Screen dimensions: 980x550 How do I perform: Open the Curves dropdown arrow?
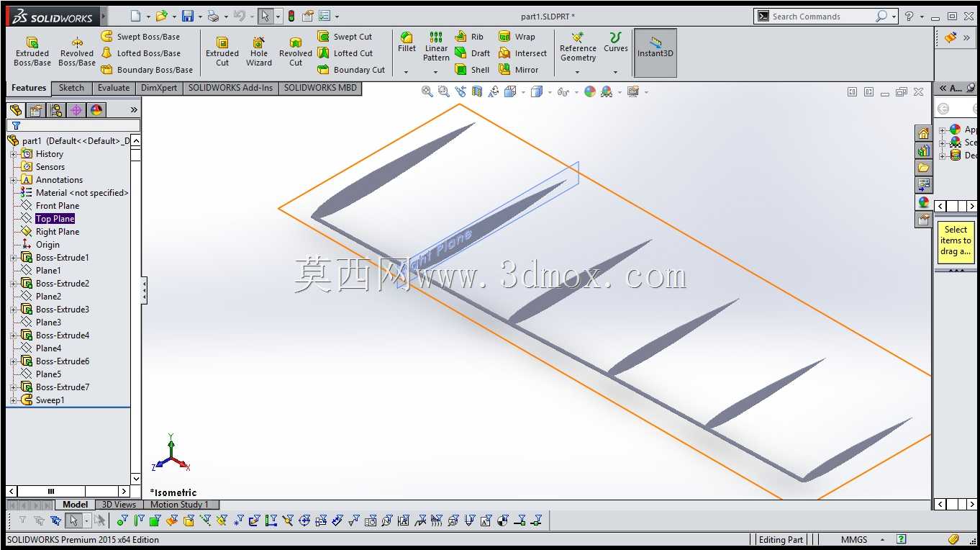click(x=615, y=71)
